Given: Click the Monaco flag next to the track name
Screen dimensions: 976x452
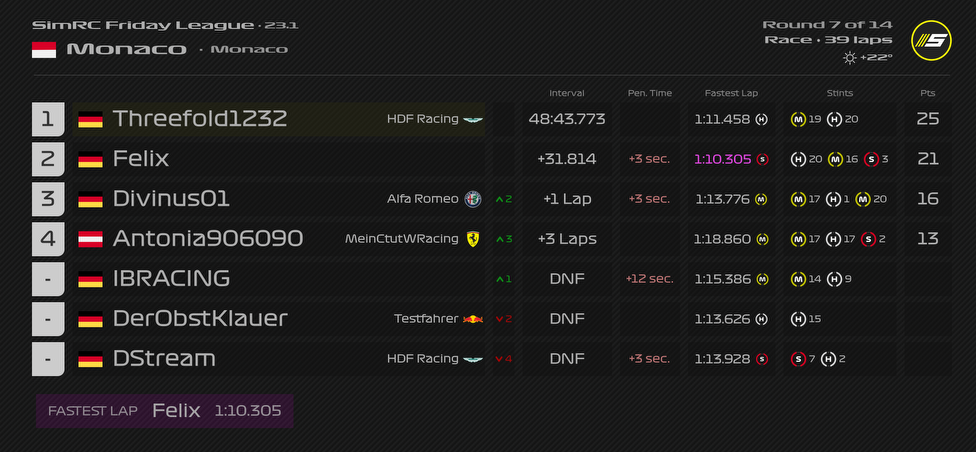Looking at the screenshot, I should [x=44, y=49].
